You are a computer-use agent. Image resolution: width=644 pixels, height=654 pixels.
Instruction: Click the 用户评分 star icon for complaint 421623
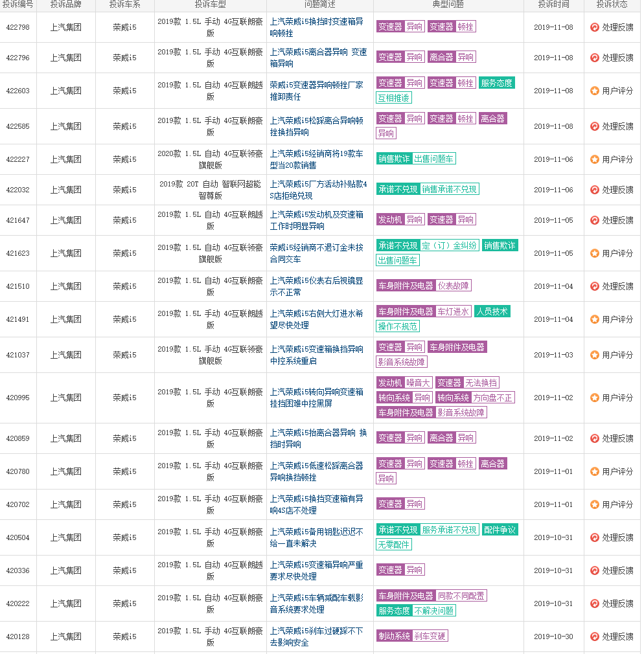(594, 253)
